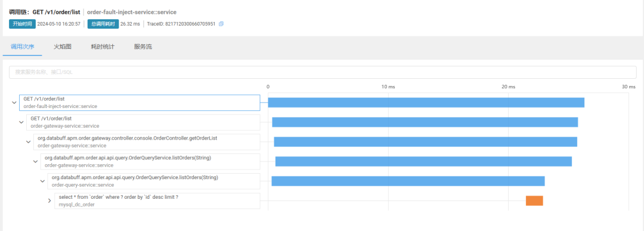Image resolution: width=644 pixels, height=231 pixels.
Task: Open the 耗时统计 tab
Action: [x=103, y=47]
